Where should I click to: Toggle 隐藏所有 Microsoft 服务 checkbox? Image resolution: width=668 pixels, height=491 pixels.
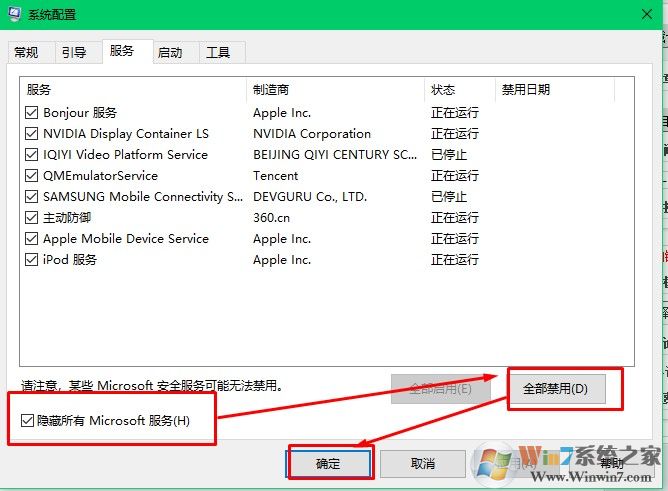(x=27, y=421)
